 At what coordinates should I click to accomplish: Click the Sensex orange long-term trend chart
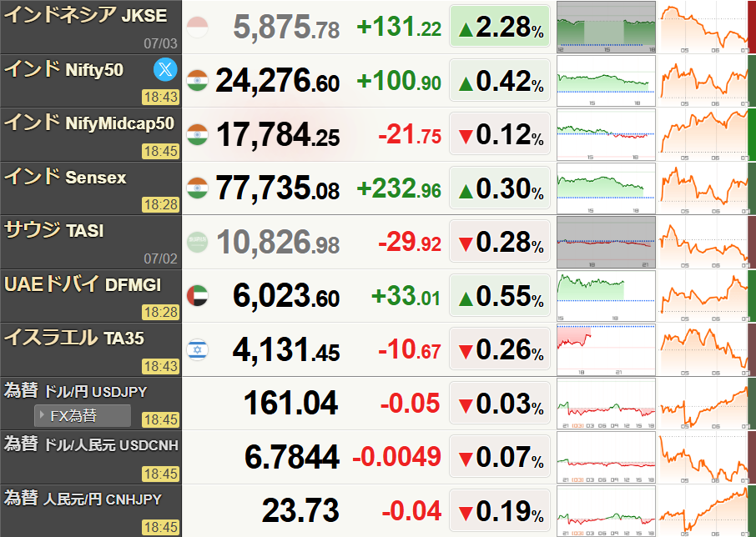click(x=703, y=188)
